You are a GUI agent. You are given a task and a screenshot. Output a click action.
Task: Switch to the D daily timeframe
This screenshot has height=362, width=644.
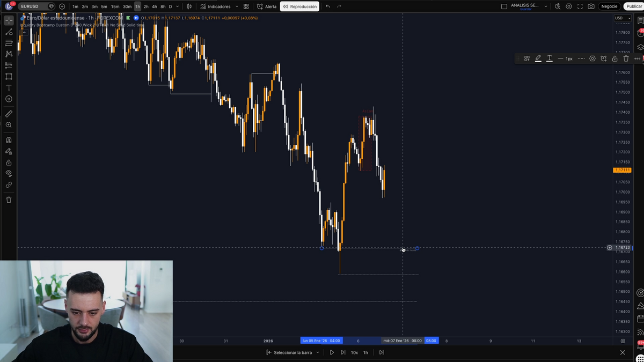point(171,6)
